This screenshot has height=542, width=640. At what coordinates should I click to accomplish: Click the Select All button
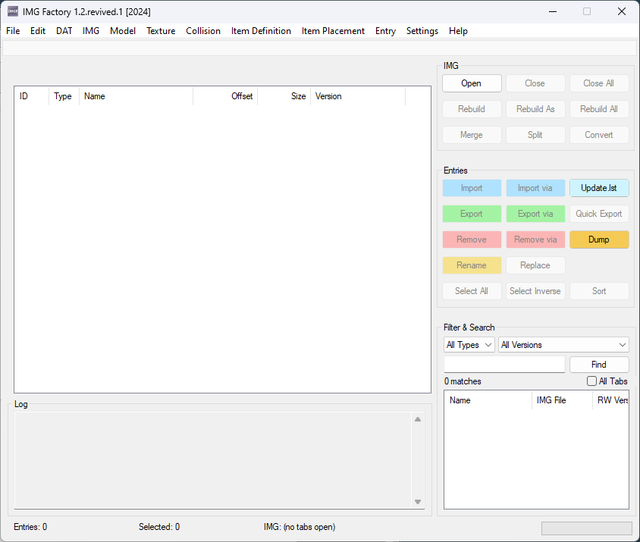point(471,291)
